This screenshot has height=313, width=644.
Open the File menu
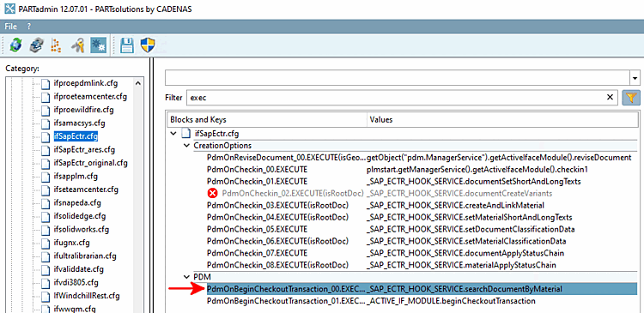click(10, 27)
